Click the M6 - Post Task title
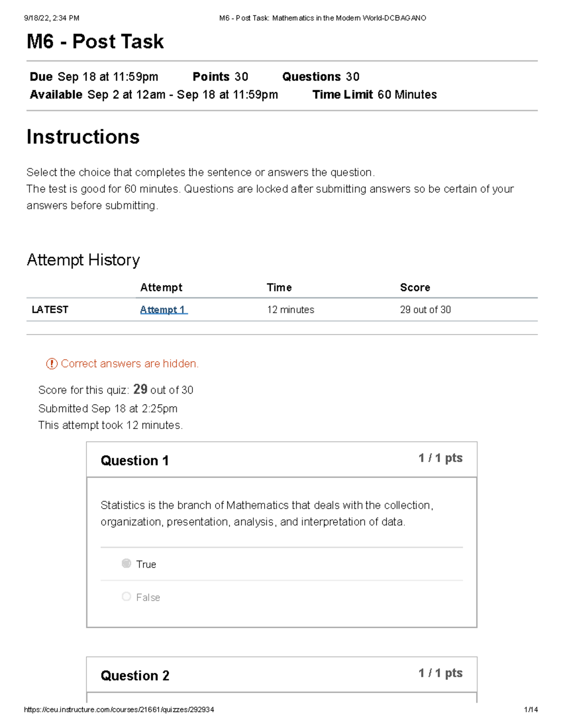 click(95, 41)
